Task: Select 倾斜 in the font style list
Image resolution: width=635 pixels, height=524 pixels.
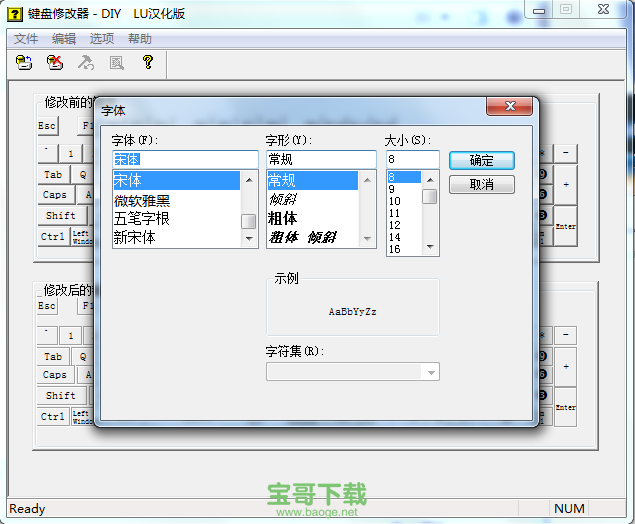Action: pos(313,199)
